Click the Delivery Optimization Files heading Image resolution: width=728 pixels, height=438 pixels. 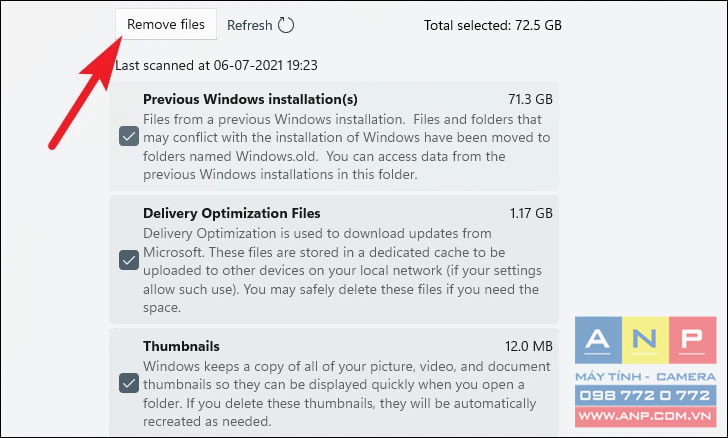pyautogui.click(x=232, y=213)
